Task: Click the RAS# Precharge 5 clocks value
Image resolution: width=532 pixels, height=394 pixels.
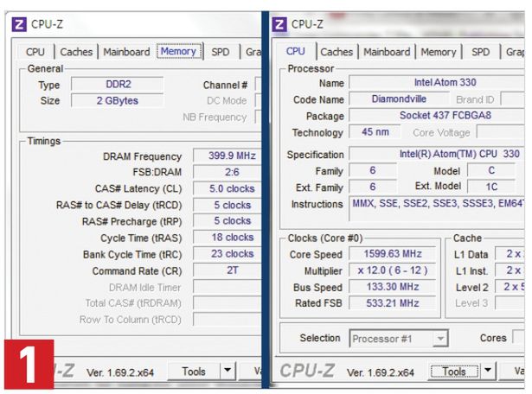Action: pos(228,221)
